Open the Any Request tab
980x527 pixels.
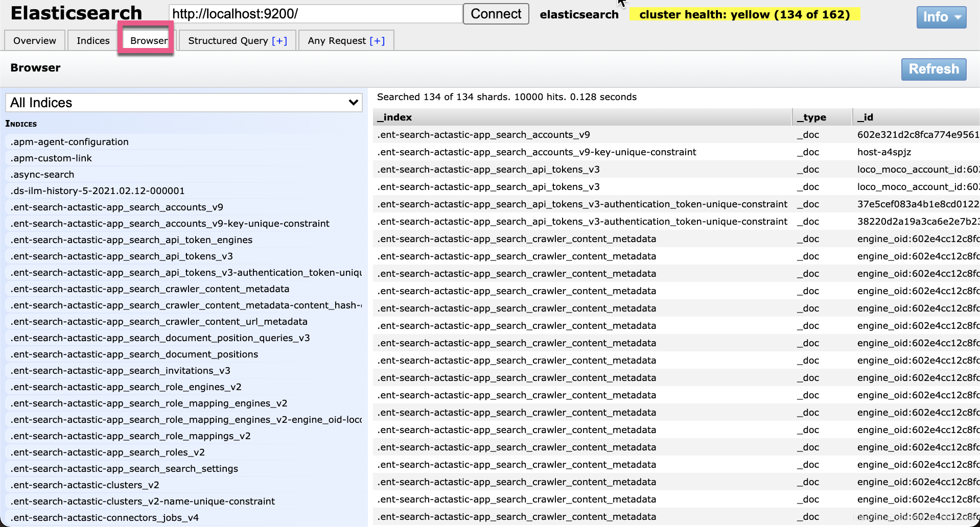coord(346,40)
